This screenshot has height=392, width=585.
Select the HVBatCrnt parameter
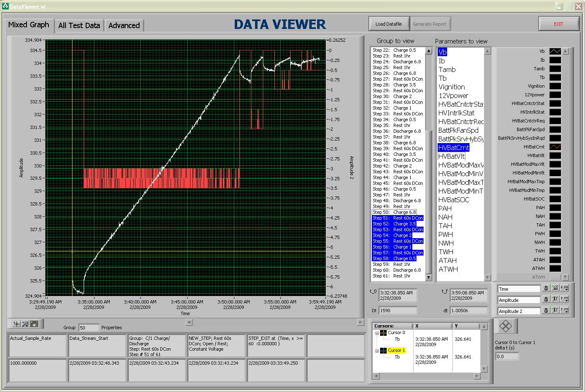tap(453, 148)
